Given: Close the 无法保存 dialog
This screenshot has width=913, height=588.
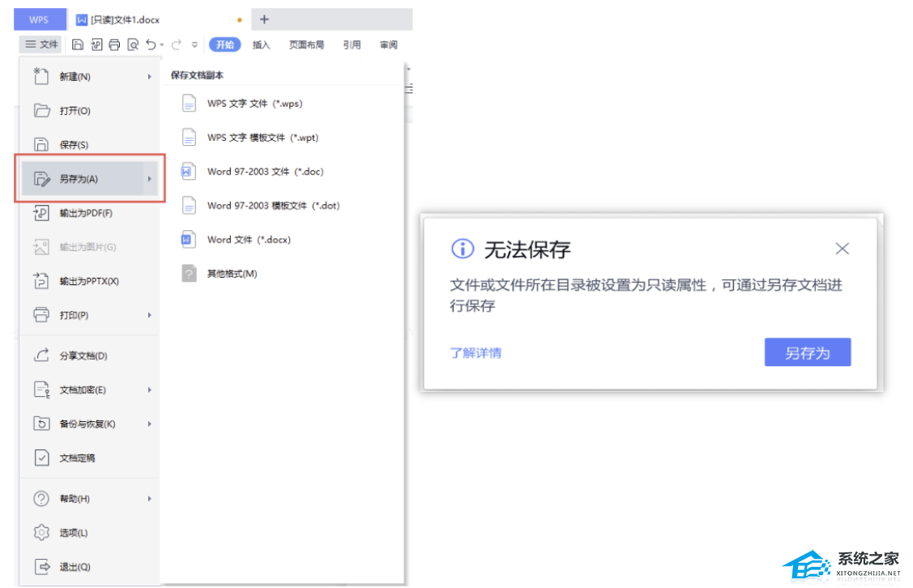Looking at the screenshot, I should pyautogui.click(x=842, y=249).
